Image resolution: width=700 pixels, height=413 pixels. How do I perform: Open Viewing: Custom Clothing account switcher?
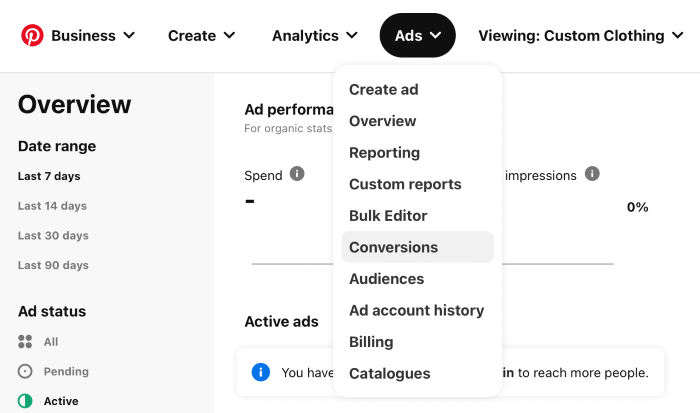(x=581, y=35)
